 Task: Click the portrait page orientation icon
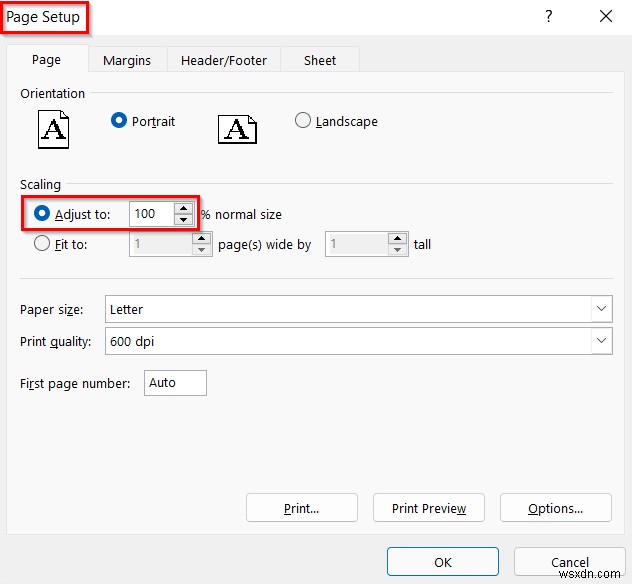click(x=53, y=129)
